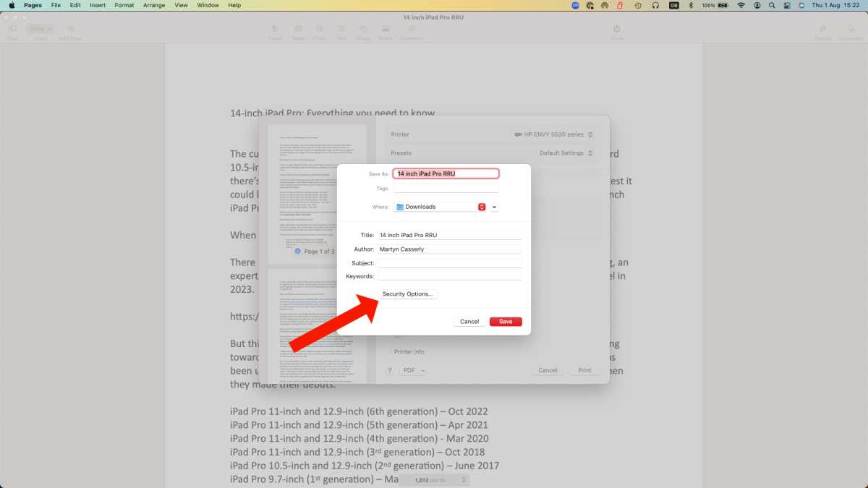Click the line ending Oct 2022 in document

(359, 411)
